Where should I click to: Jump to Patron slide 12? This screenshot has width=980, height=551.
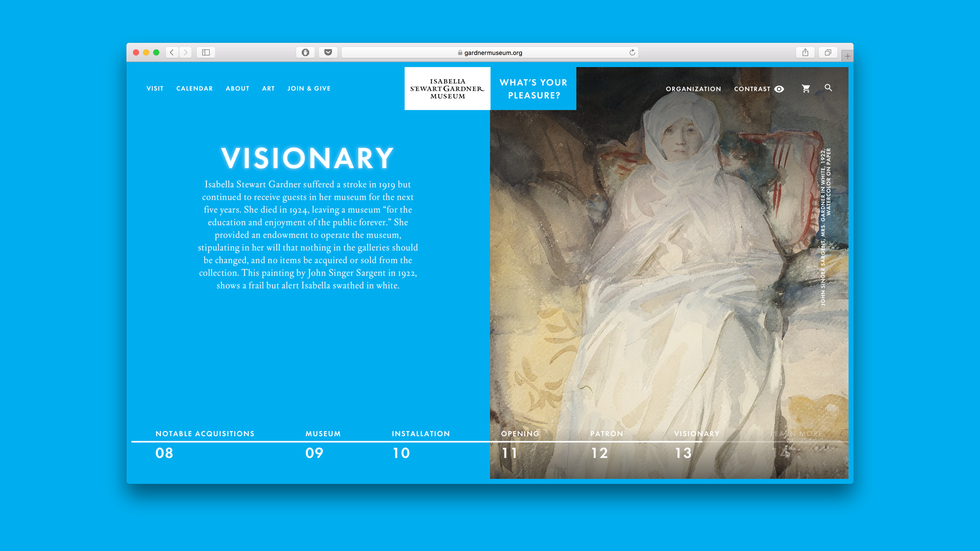[x=606, y=444]
